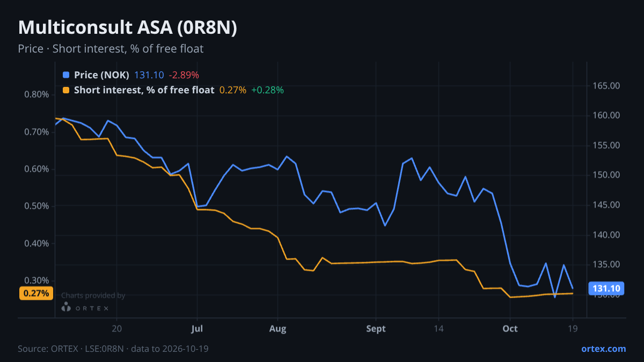Click the blue Price legend swatch
This screenshot has width=644, height=362.
(66, 75)
